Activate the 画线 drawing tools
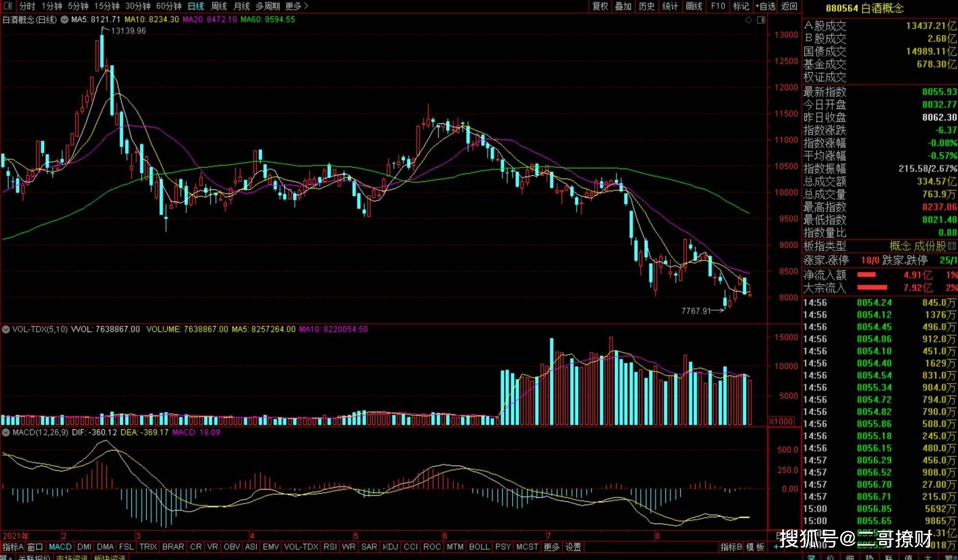The height and width of the screenshot is (560, 958). [694, 6]
